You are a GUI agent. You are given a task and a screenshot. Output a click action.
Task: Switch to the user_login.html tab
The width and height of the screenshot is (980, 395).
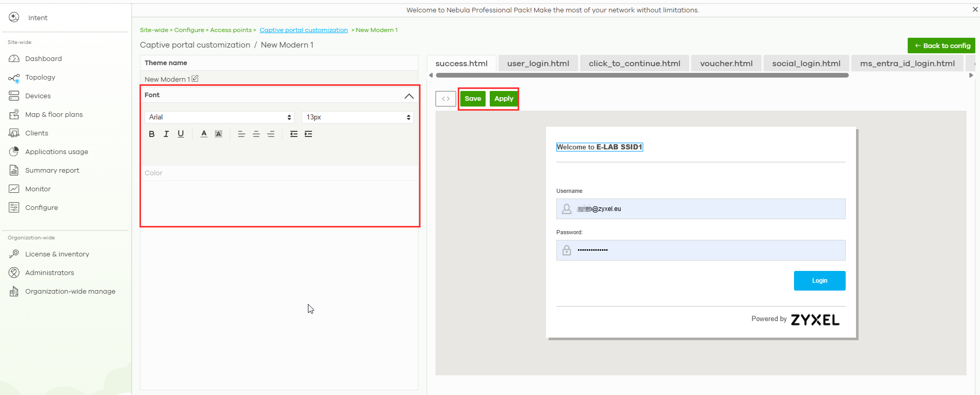(538, 64)
